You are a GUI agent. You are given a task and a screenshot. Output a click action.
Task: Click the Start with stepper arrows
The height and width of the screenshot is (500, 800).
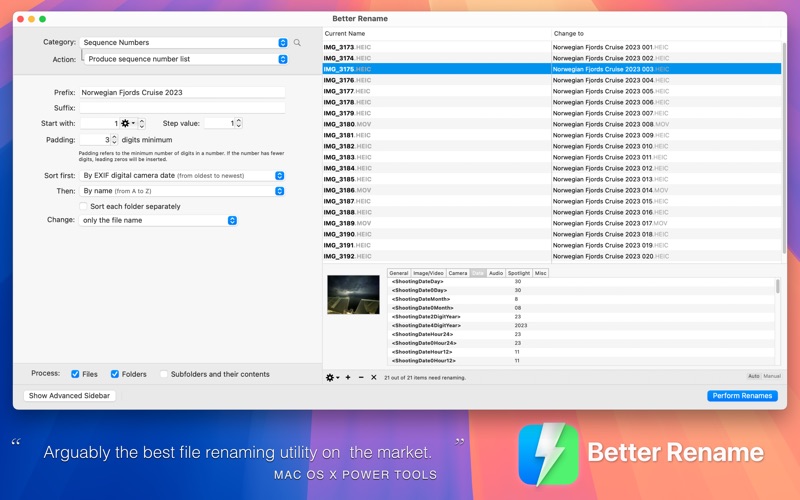tap(142, 123)
